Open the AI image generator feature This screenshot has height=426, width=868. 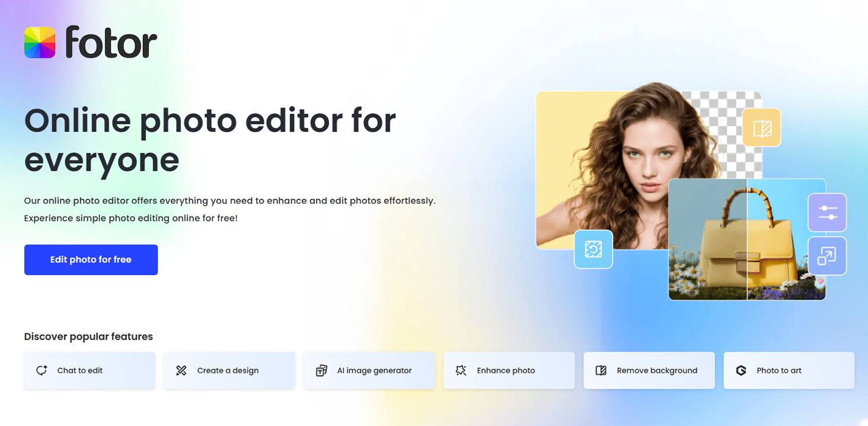(369, 370)
